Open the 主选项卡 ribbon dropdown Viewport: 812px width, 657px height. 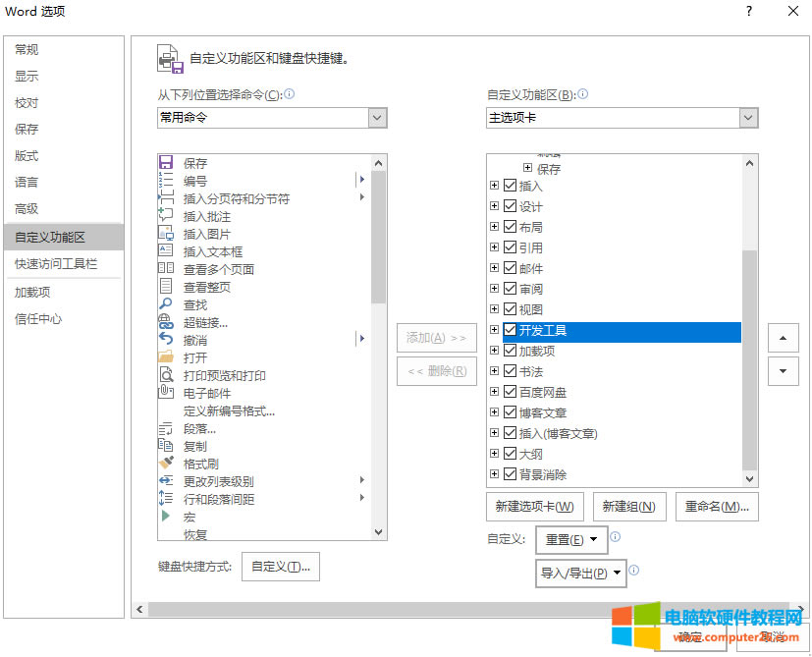pos(748,118)
